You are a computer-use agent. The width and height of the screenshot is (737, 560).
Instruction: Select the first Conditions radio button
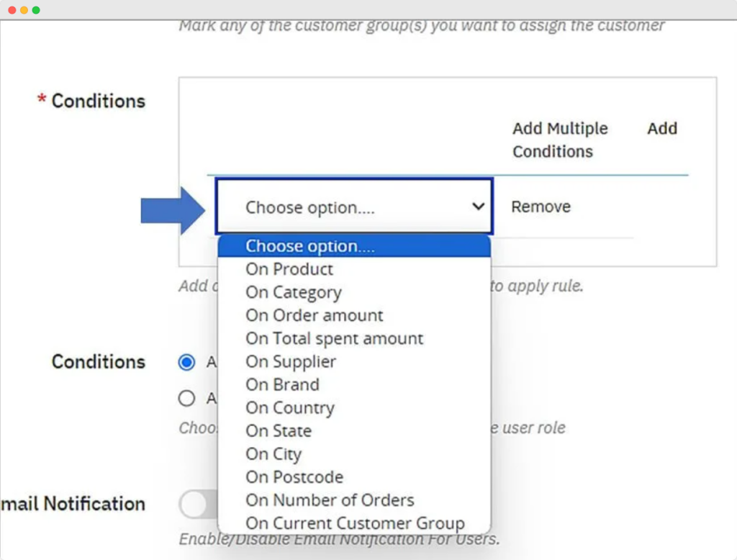click(187, 362)
